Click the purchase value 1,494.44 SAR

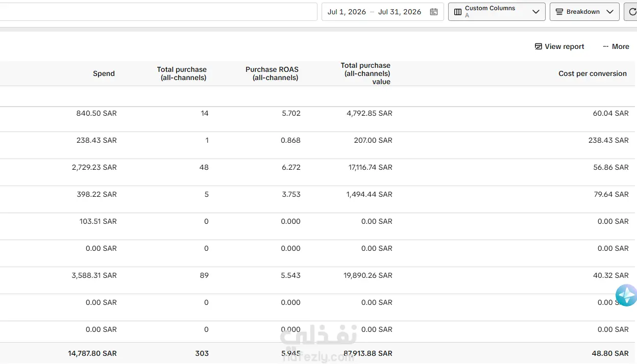pos(370,194)
